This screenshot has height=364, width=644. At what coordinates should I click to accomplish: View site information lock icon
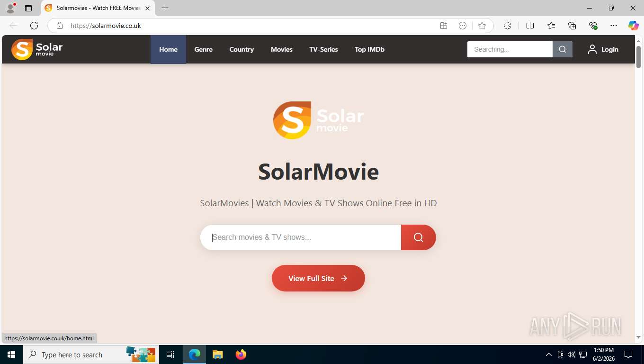(x=60, y=26)
